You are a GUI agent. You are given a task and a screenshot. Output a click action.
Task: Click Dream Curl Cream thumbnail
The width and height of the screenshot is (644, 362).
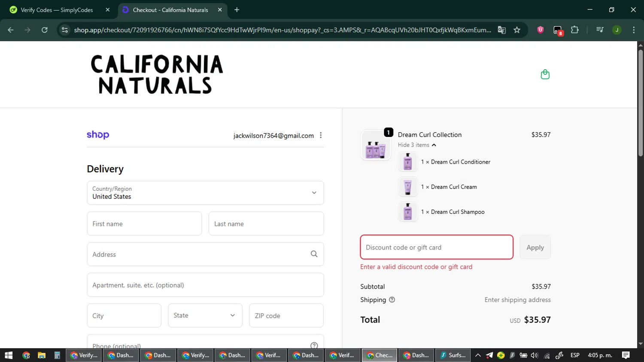click(407, 187)
